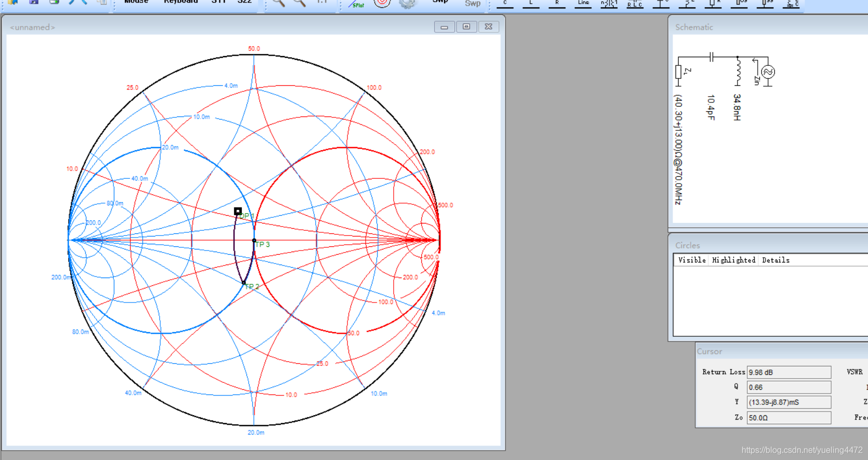Add the parallel RLC element
Viewport: 868px width, 460px height.
(x=635, y=4)
